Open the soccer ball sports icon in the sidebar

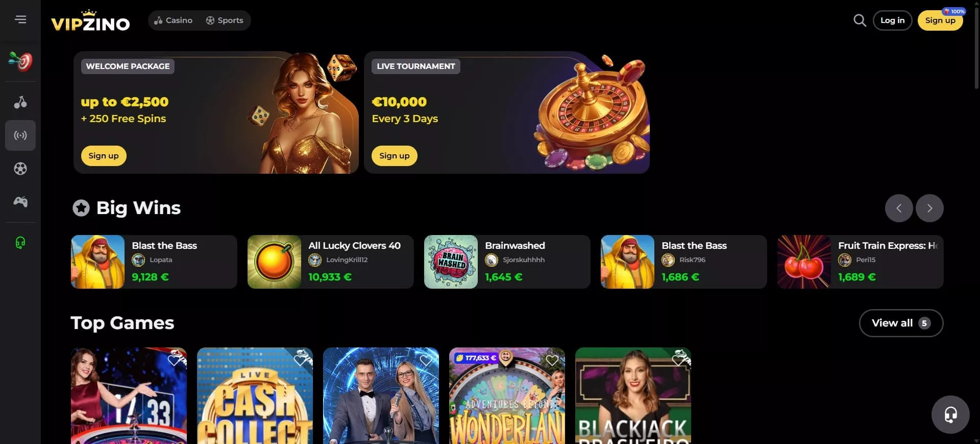20,169
